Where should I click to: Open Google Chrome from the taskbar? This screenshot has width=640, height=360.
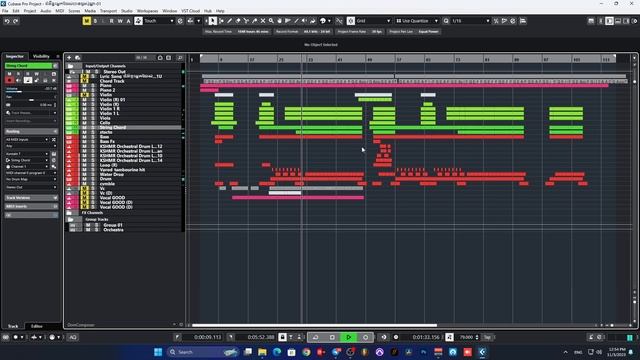306,352
